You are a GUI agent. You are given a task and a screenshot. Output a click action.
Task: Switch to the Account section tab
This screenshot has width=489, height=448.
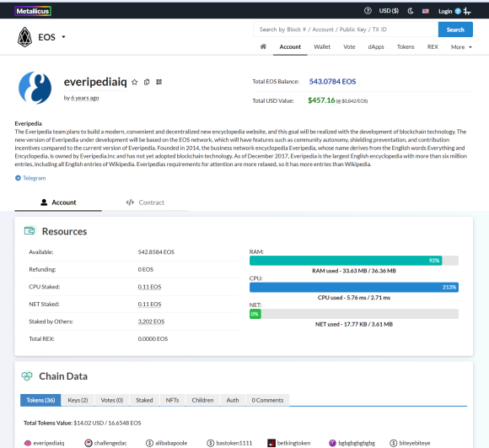(58, 202)
